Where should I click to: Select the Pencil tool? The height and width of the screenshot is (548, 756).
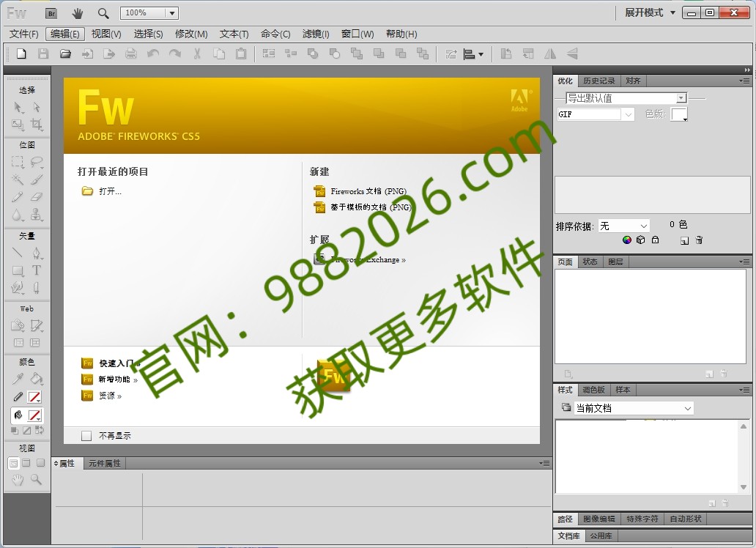pos(18,197)
